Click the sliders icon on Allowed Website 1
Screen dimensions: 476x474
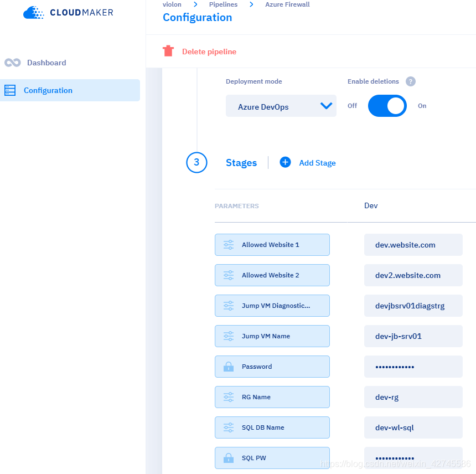pyautogui.click(x=229, y=245)
